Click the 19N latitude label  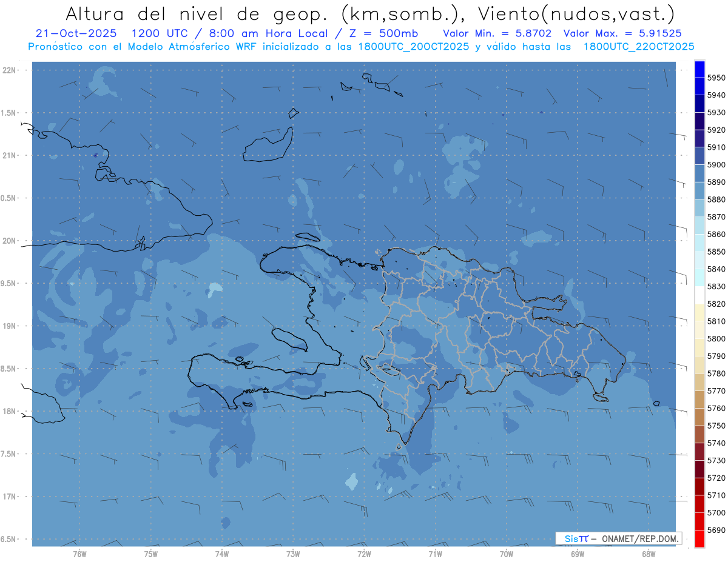point(8,326)
